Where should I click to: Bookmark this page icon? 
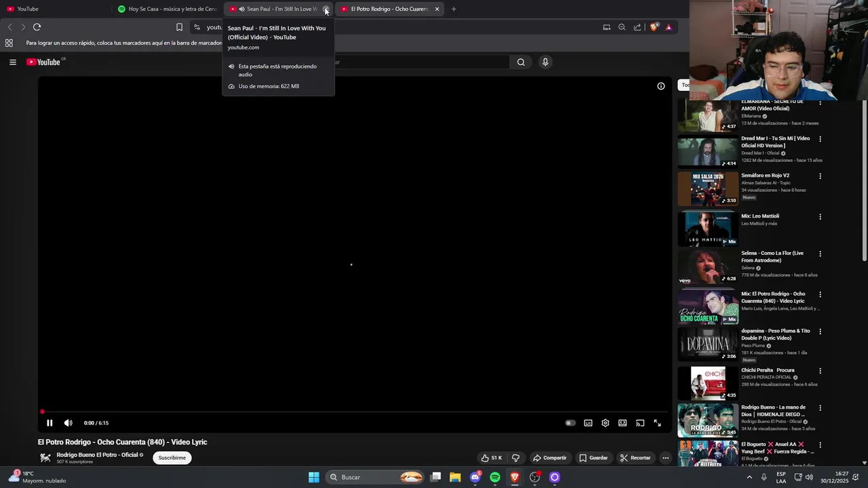pos(179,27)
